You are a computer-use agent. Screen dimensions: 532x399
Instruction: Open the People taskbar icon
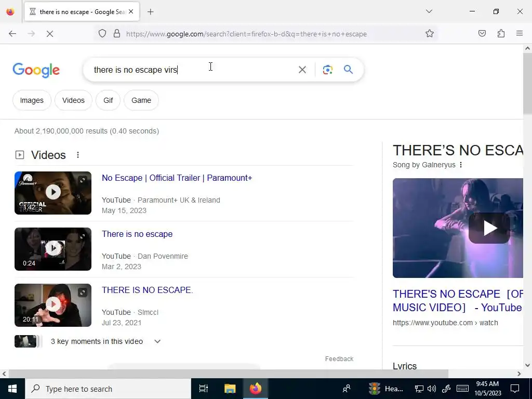[347, 389]
